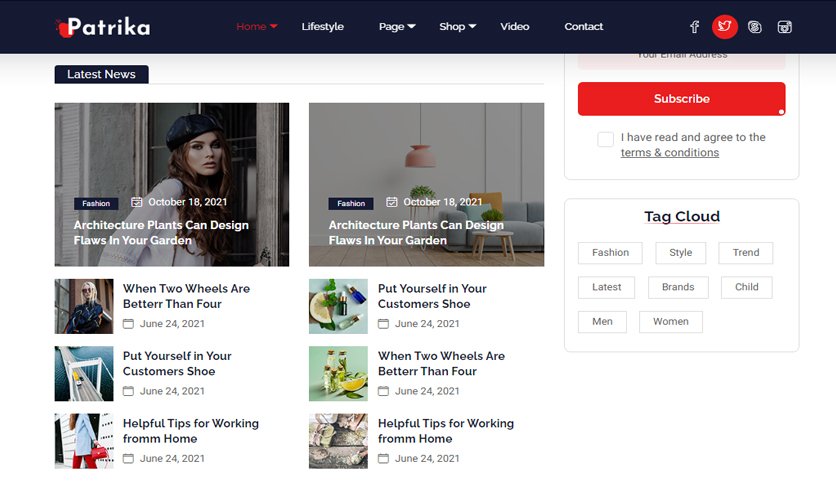Go to Lifestyle menu item
Image resolution: width=836 pixels, height=484 pixels.
pos(323,26)
